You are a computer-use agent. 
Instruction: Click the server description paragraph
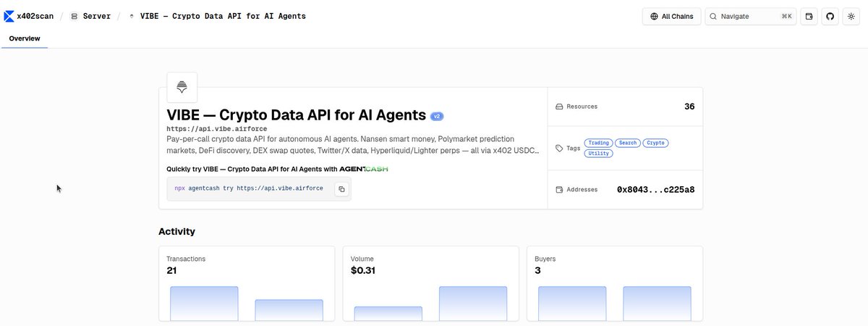pyautogui.click(x=353, y=144)
